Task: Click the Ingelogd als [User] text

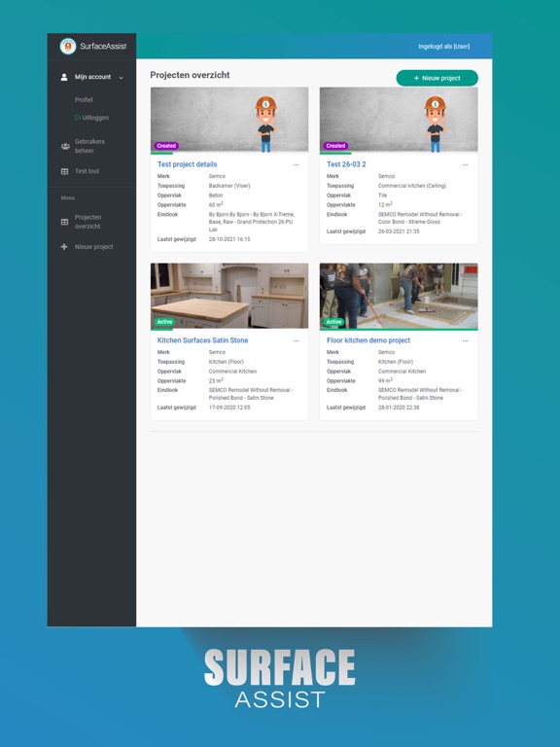Action: (x=443, y=47)
